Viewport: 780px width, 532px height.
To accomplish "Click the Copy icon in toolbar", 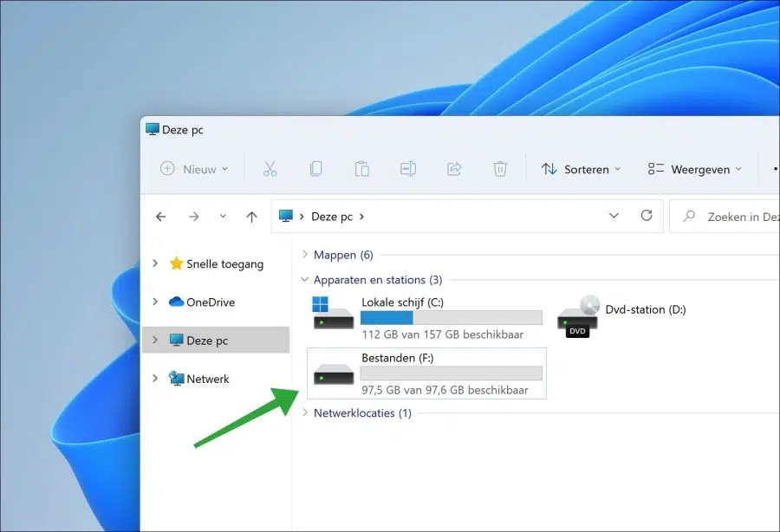I will click(x=315, y=169).
